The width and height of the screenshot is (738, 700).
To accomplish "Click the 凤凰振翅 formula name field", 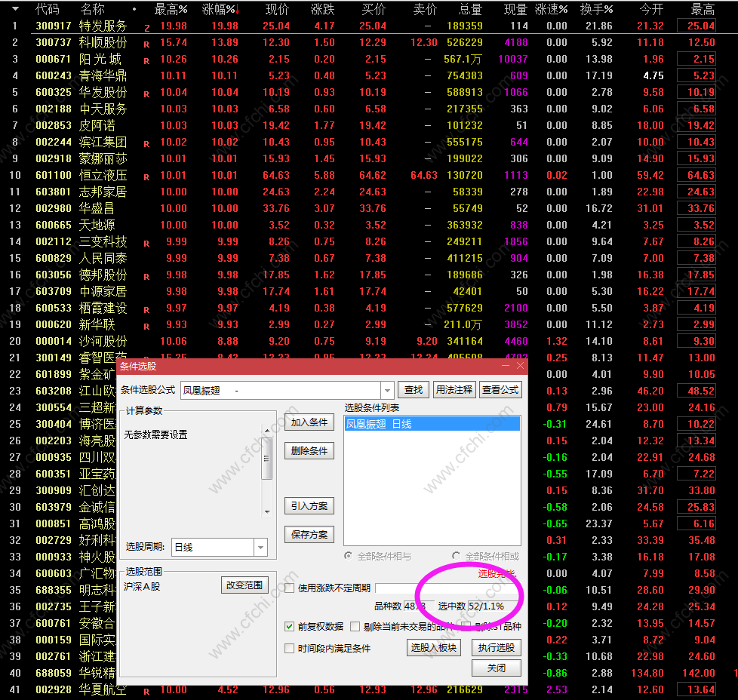I will point(281,390).
